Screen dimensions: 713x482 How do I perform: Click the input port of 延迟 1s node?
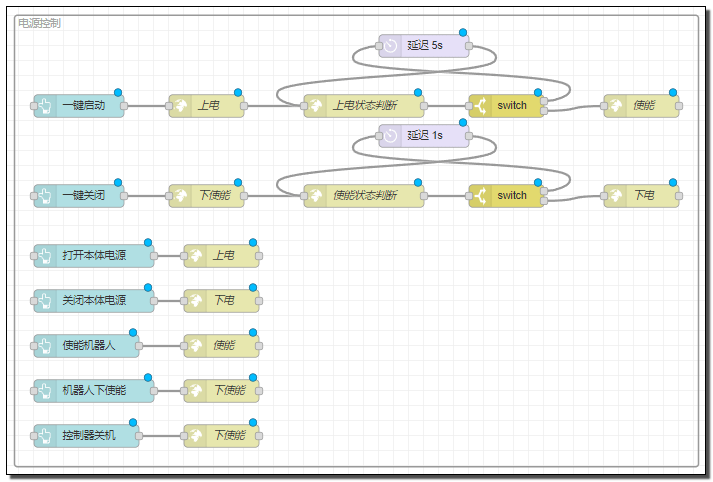pos(379,136)
